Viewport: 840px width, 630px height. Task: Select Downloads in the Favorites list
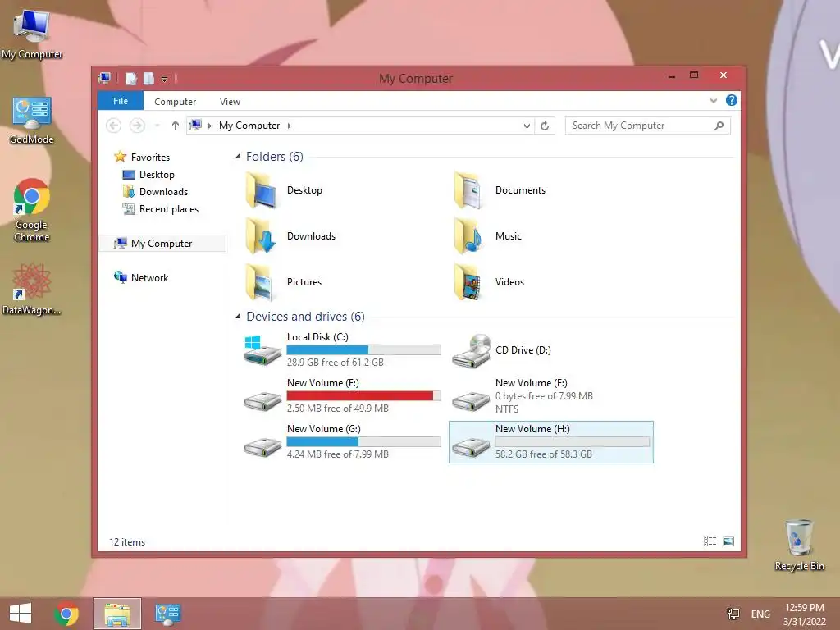(155, 192)
